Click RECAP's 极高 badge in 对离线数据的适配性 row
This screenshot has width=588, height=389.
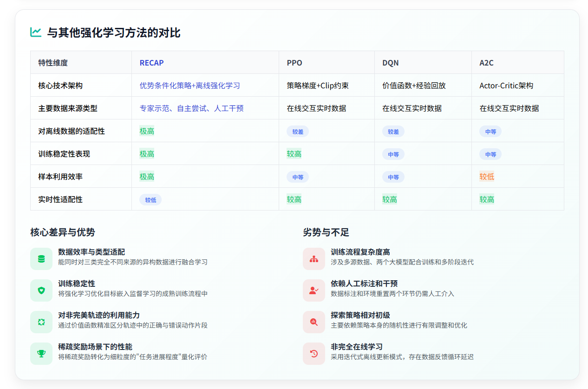tap(147, 131)
